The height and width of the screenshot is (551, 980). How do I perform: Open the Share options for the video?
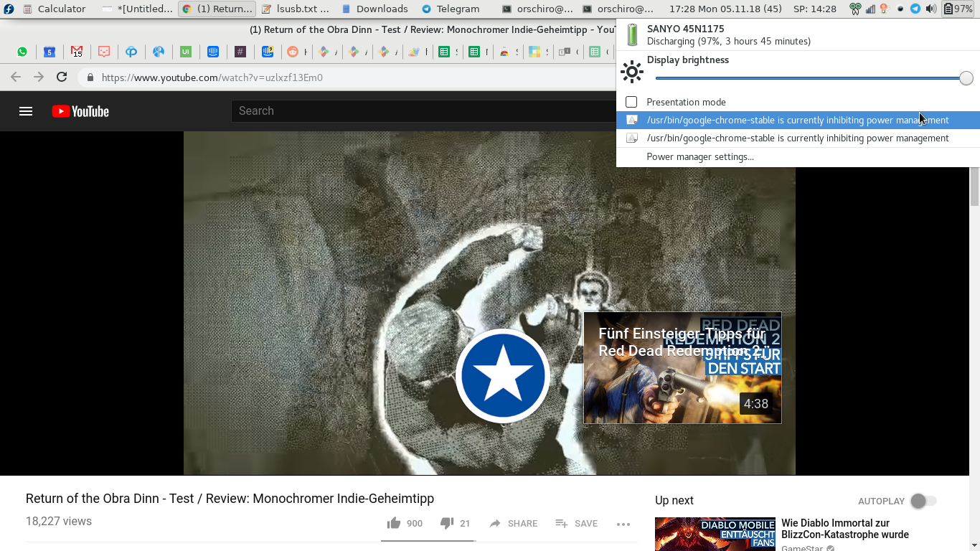tap(513, 524)
